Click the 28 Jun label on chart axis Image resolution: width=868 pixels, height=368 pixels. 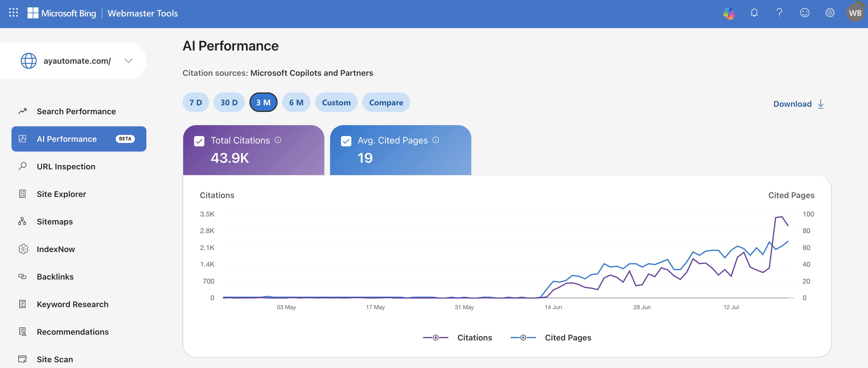coord(642,307)
